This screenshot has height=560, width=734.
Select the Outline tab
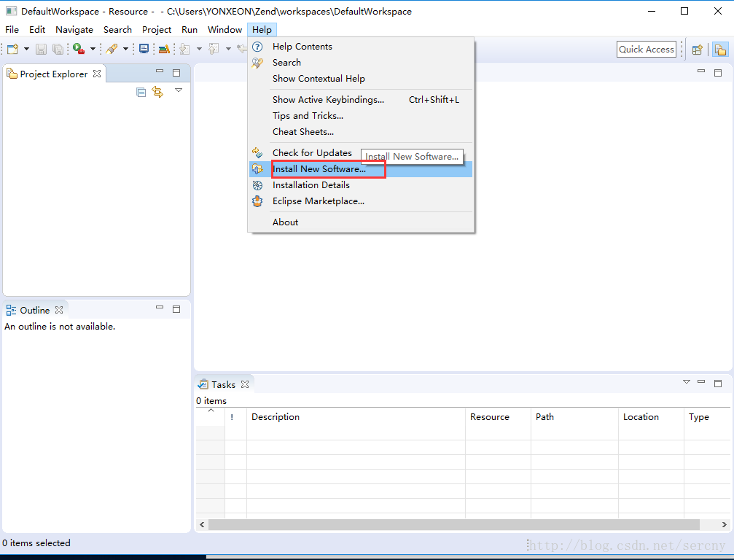pyautogui.click(x=34, y=310)
